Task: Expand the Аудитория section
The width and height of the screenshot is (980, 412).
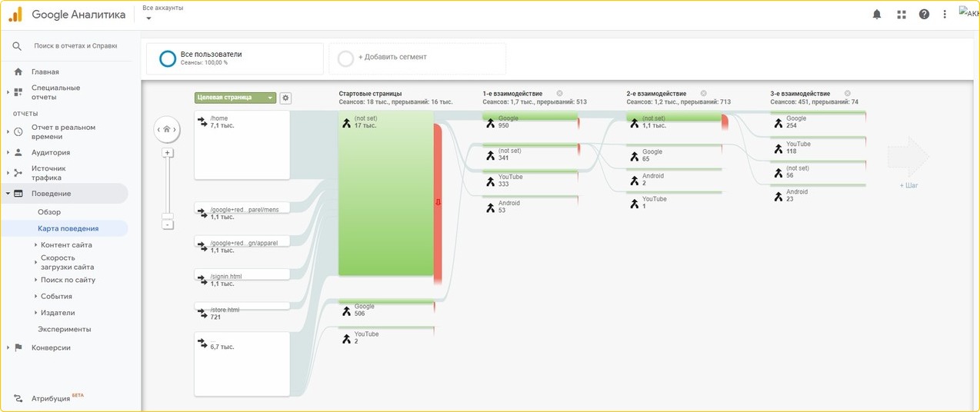Action: (50, 152)
